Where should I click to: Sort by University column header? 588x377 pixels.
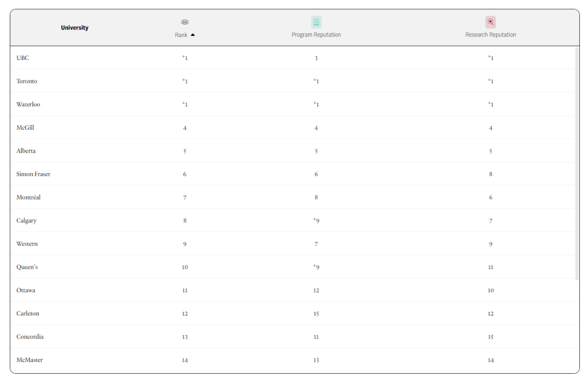(x=75, y=28)
